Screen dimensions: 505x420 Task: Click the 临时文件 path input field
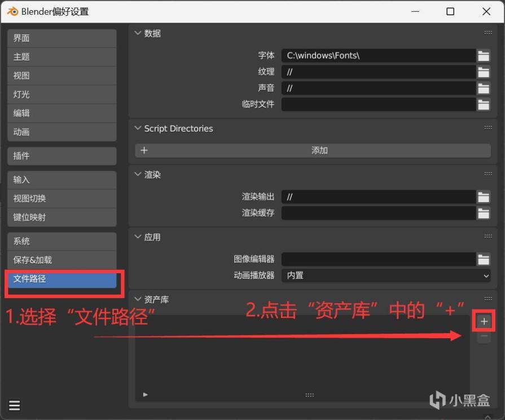click(x=379, y=104)
